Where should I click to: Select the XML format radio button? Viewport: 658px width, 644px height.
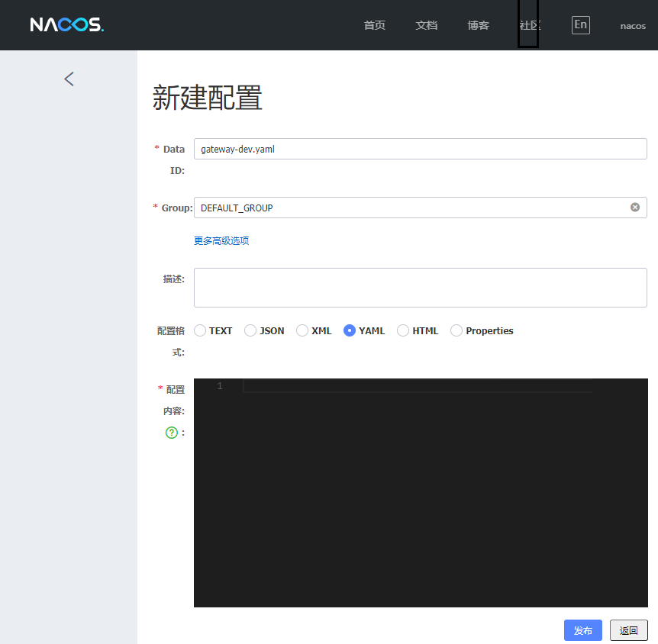pyautogui.click(x=302, y=330)
